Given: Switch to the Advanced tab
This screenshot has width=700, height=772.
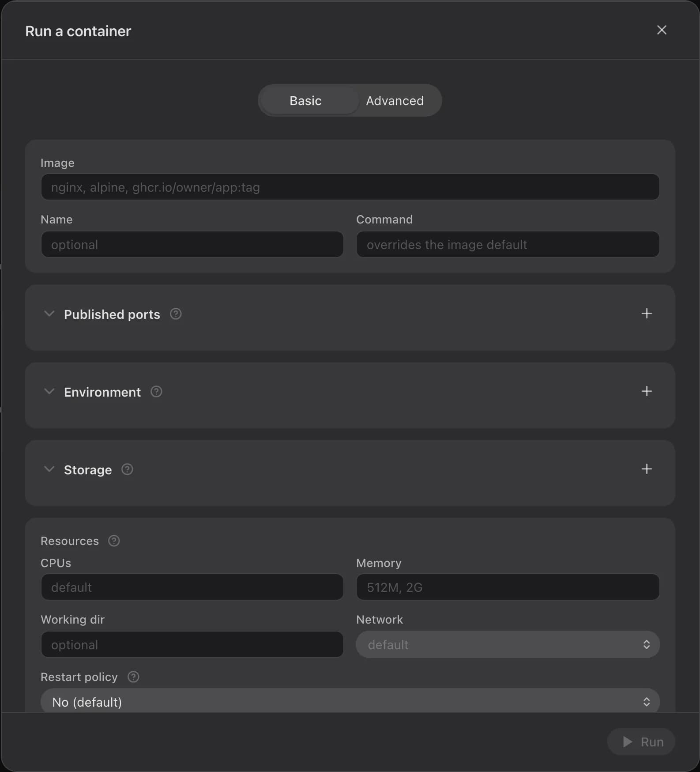Looking at the screenshot, I should pyautogui.click(x=395, y=101).
